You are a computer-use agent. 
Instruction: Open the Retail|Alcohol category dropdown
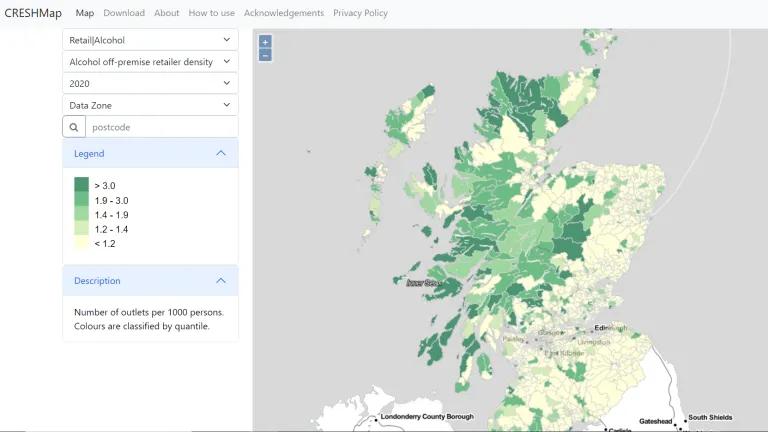pos(150,40)
